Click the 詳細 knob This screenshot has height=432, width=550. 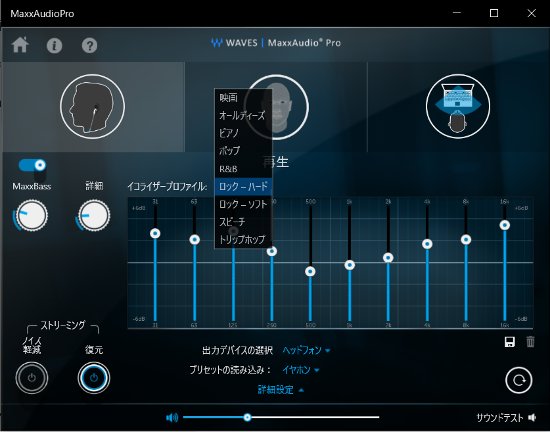click(94, 216)
